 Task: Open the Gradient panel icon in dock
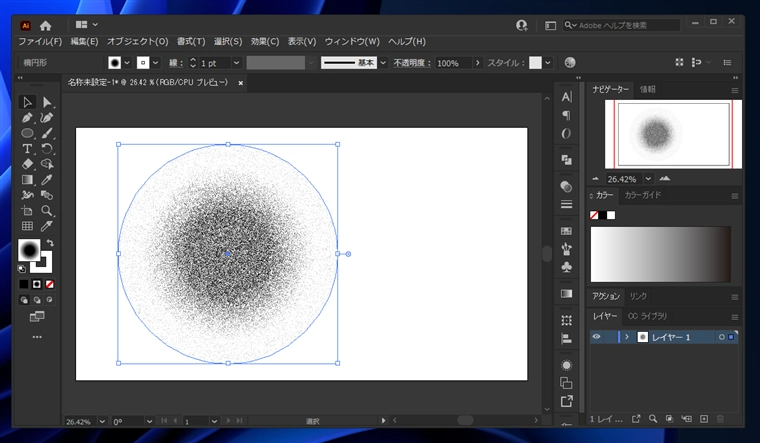tap(566, 294)
